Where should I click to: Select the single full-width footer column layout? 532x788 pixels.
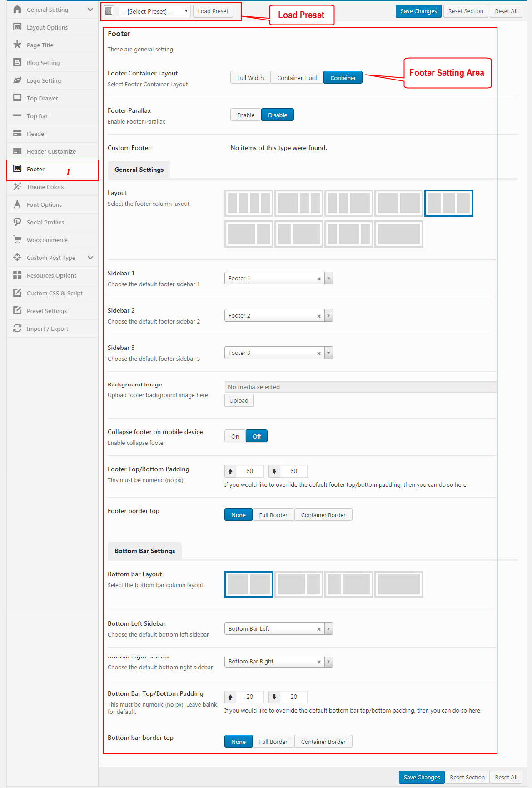pyautogui.click(x=399, y=234)
